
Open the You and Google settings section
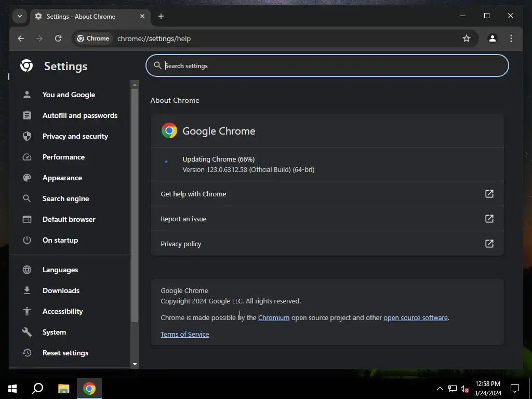(69, 95)
